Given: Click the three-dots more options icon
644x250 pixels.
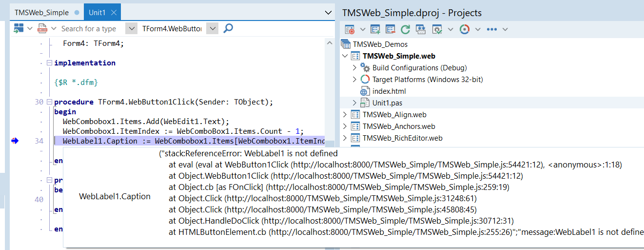Looking at the screenshot, I should [491, 29].
